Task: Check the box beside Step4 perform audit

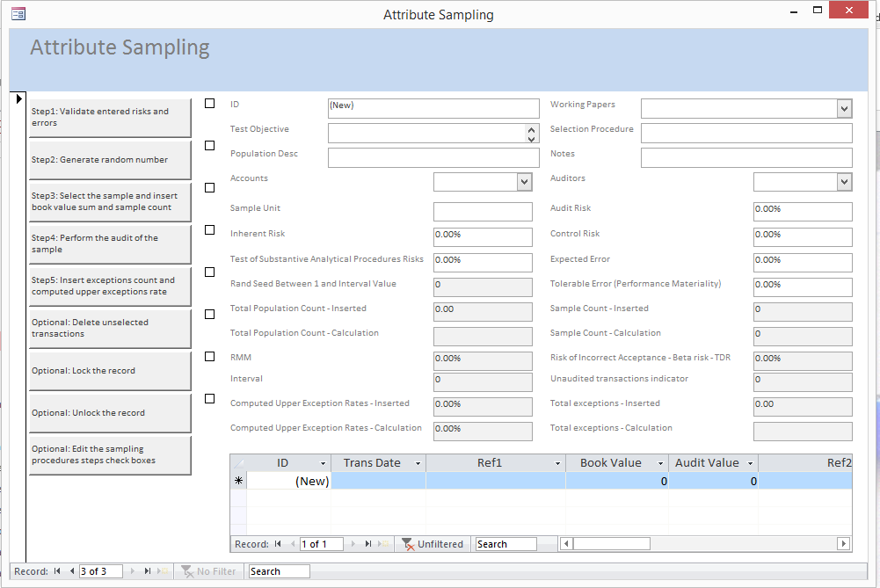Action: pos(209,230)
